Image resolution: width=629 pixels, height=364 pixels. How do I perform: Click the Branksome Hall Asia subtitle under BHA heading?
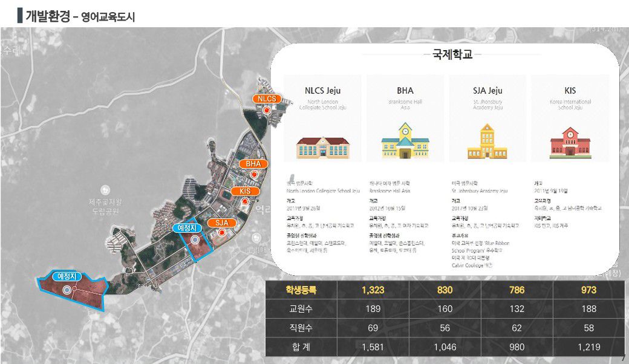tap(405, 105)
